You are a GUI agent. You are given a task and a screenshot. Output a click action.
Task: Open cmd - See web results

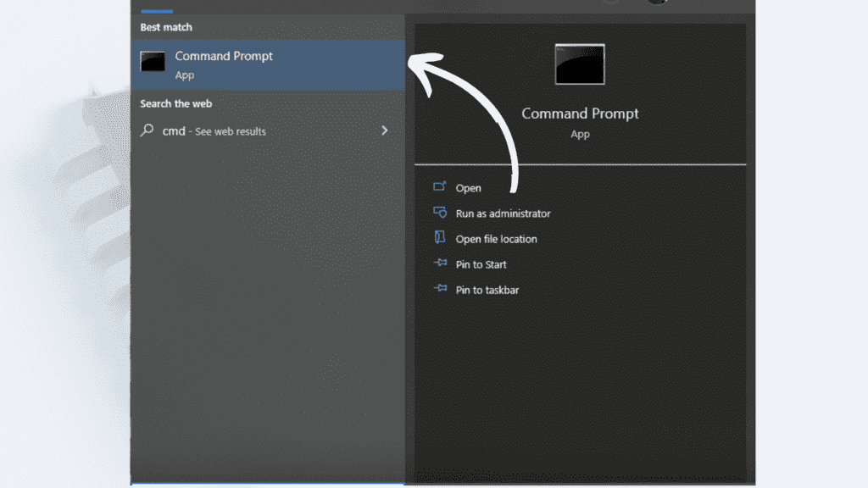268,131
